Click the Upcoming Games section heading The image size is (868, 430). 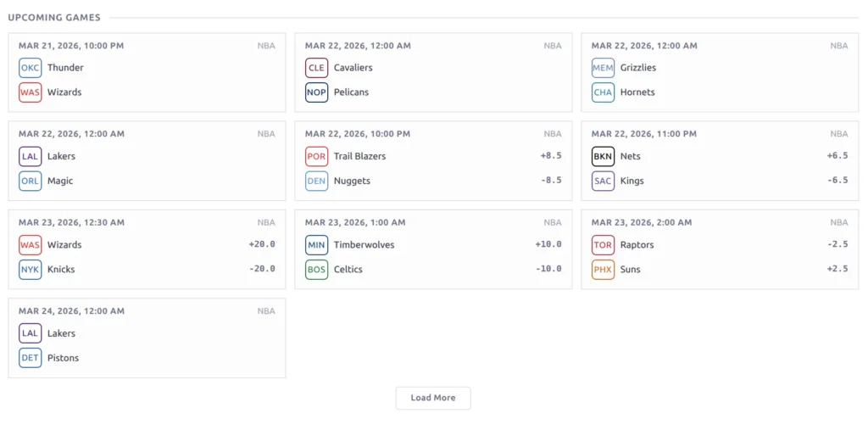pos(54,18)
